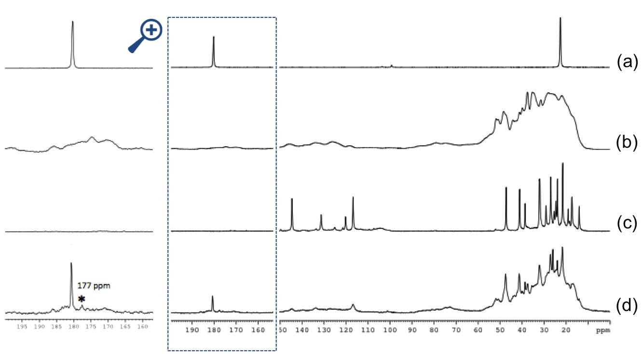Click the 160 tick on the inset axis

(x=142, y=327)
